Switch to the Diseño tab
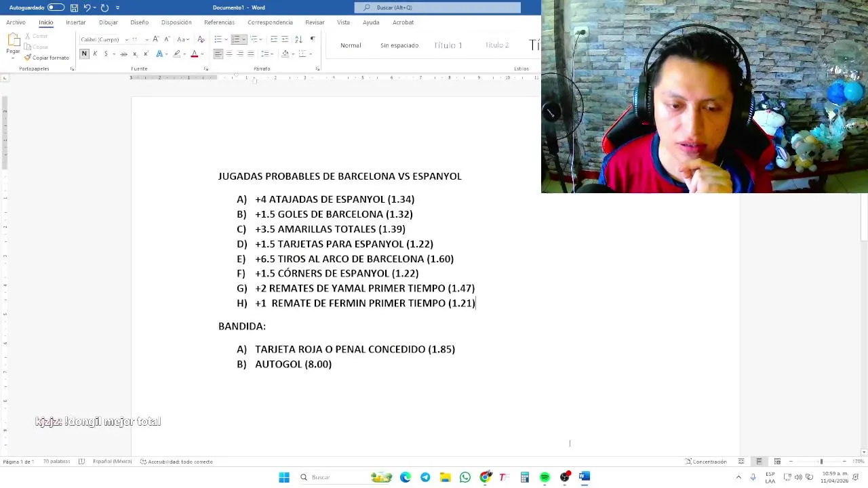Image resolution: width=868 pixels, height=488 pixels. [139, 22]
